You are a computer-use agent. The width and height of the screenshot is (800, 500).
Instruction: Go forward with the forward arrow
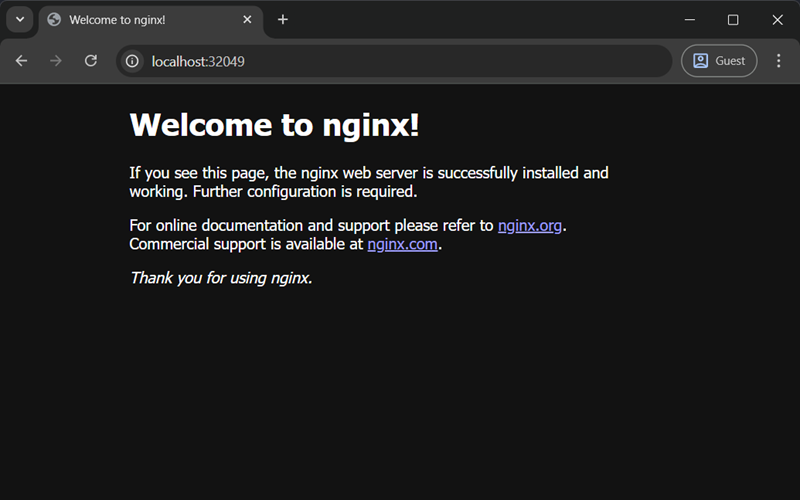[x=56, y=61]
